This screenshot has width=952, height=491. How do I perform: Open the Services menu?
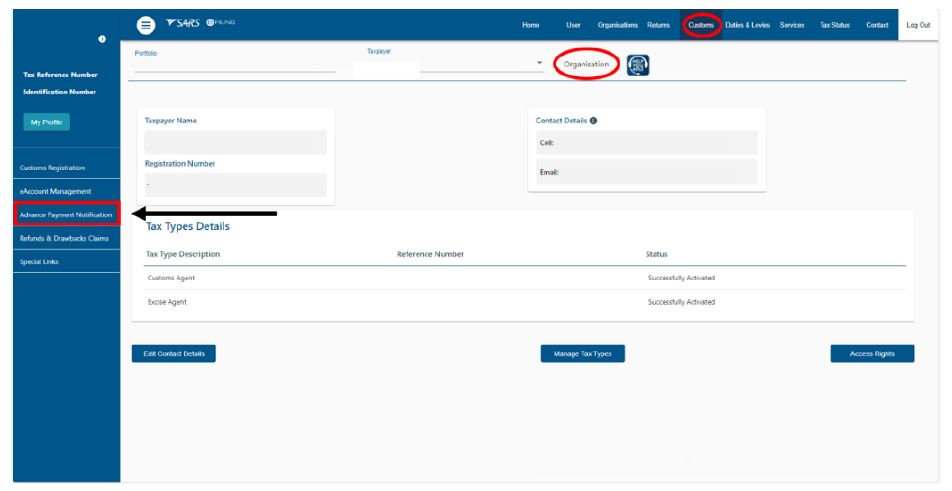pos(792,25)
